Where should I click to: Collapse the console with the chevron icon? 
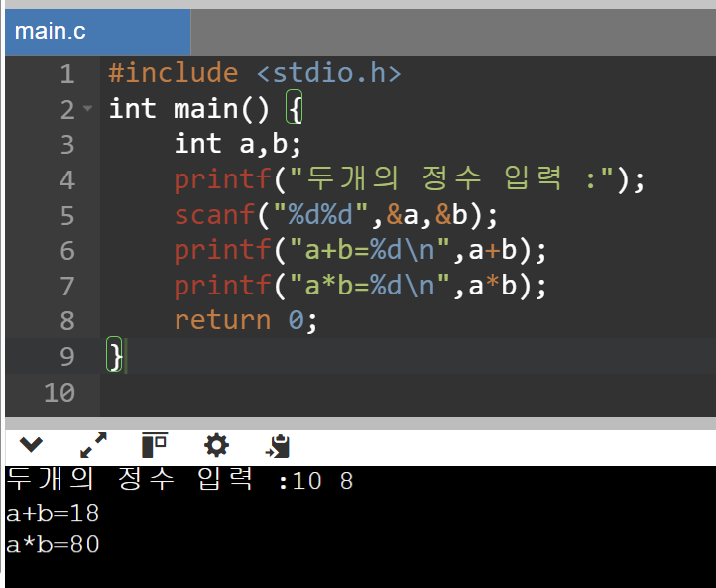point(31,444)
